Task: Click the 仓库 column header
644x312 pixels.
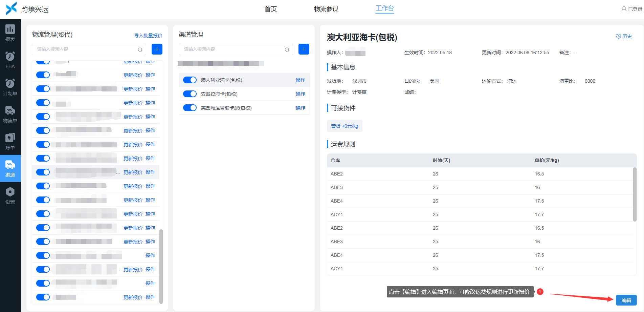Action: click(335, 161)
